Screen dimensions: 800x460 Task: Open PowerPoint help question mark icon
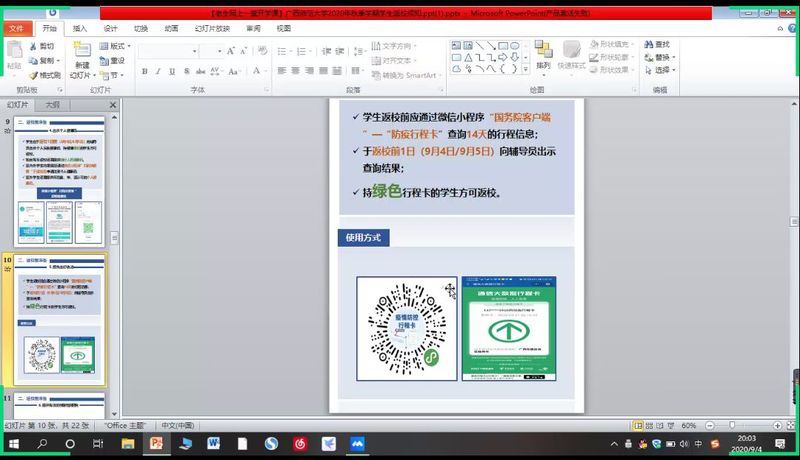pyautogui.click(x=789, y=29)
